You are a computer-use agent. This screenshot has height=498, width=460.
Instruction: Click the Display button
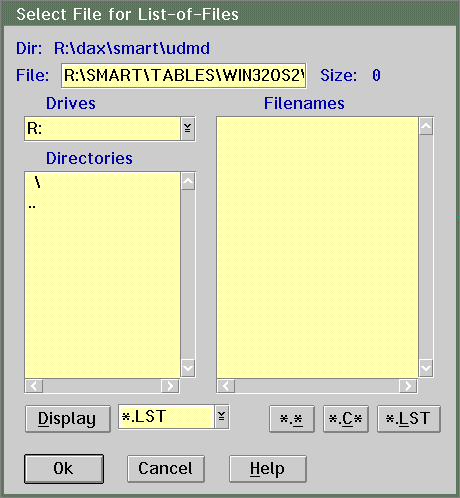[68, 419]
